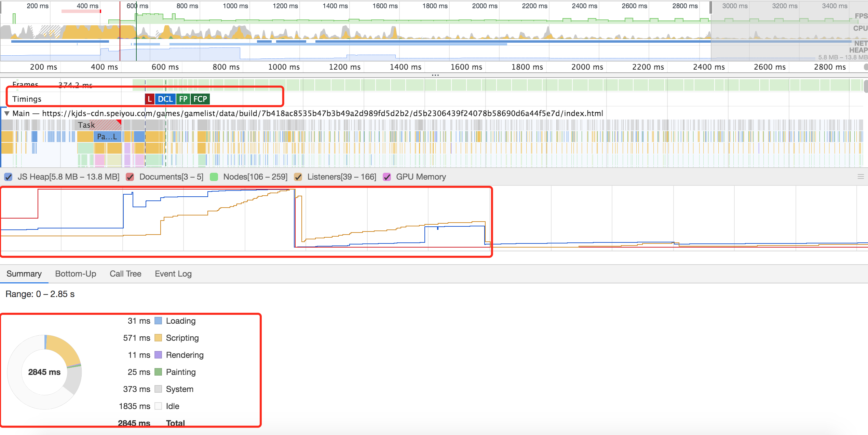The height and width of the screenshot is (435, 868).
Task: Toggle the Documents checkbox
Action: [x=130, y=177]
